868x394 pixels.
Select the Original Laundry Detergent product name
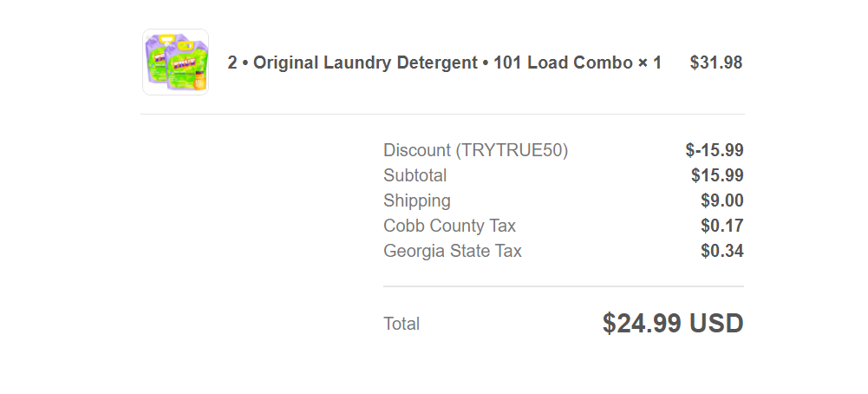[365, 62]
